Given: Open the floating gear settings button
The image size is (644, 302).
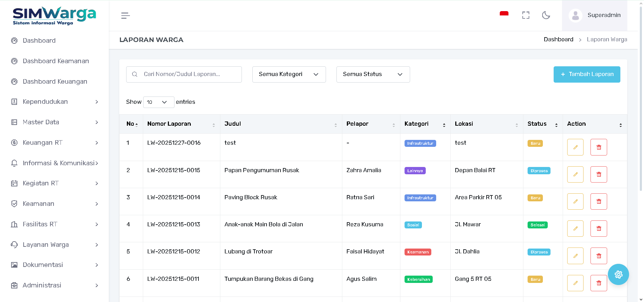Looking at the screenshot, I should (x=618, y=275).
